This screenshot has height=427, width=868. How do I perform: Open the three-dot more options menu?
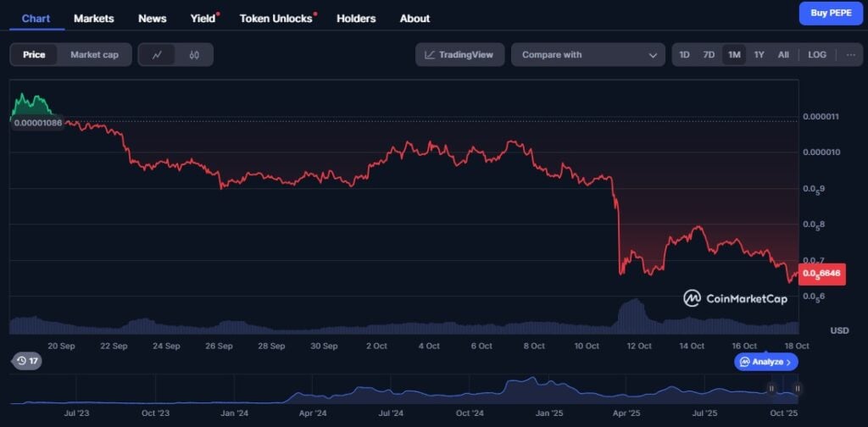[x=850, y=55]
